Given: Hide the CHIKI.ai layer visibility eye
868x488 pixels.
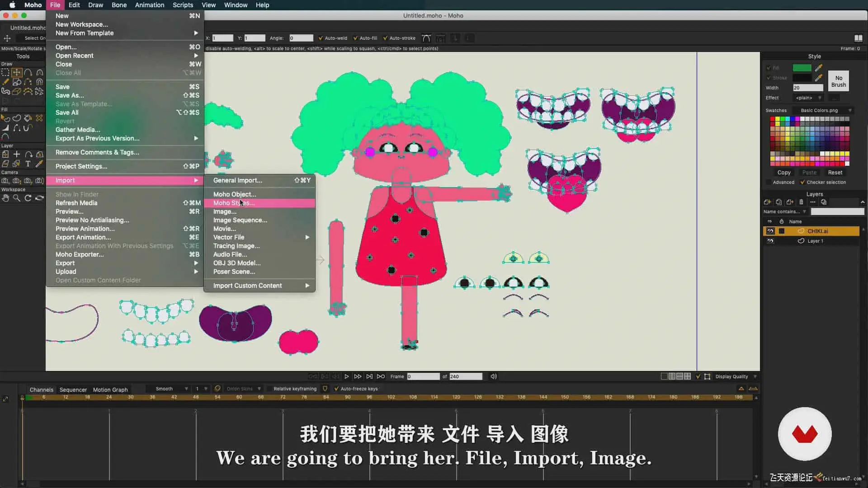Looking at the screenshot, I should [770, 231].
